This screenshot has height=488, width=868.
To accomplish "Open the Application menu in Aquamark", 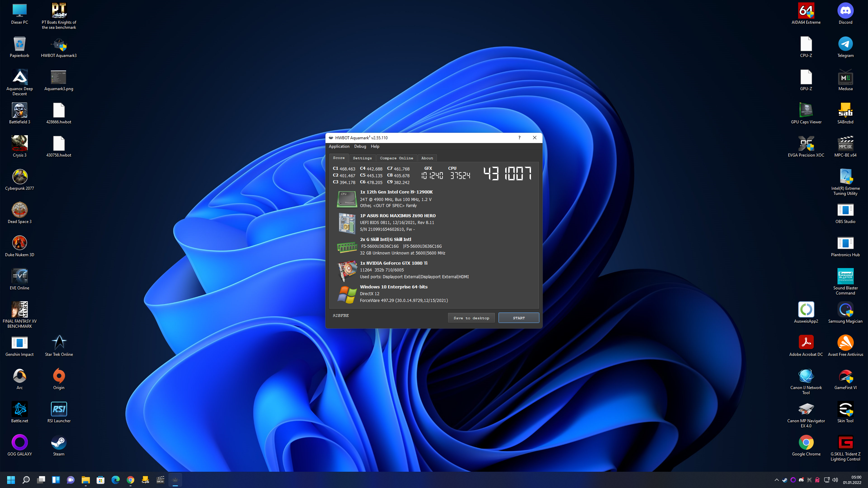I will 339,146.
